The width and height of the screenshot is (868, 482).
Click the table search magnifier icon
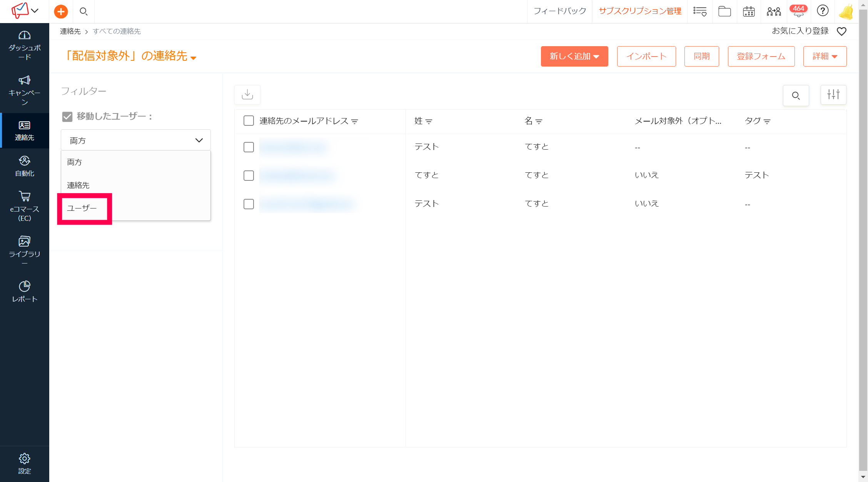(796, 95)
